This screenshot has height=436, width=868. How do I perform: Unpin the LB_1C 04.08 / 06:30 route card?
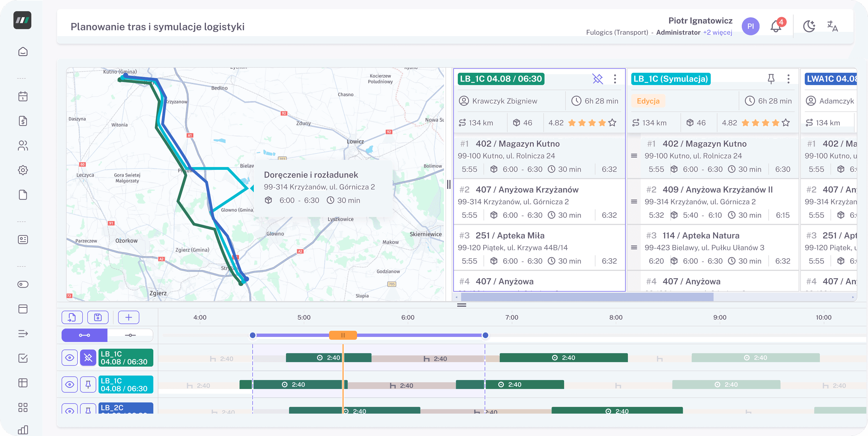pos(597,79)
